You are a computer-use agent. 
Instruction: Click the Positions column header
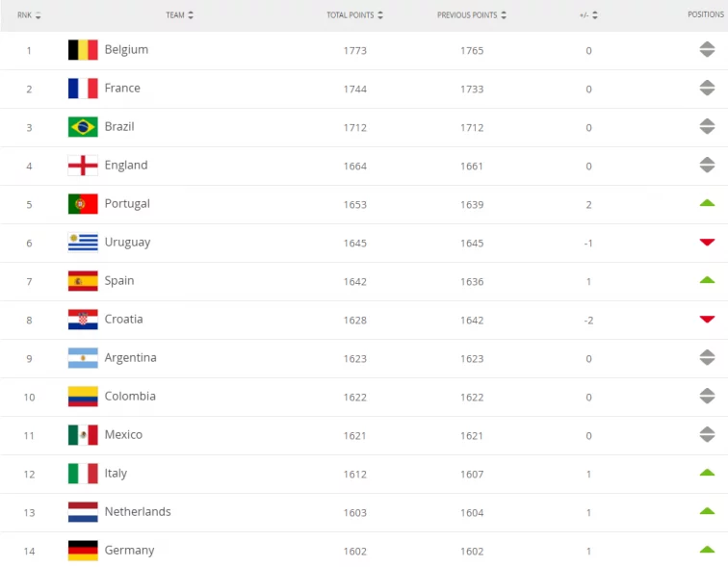pos(707,15)
